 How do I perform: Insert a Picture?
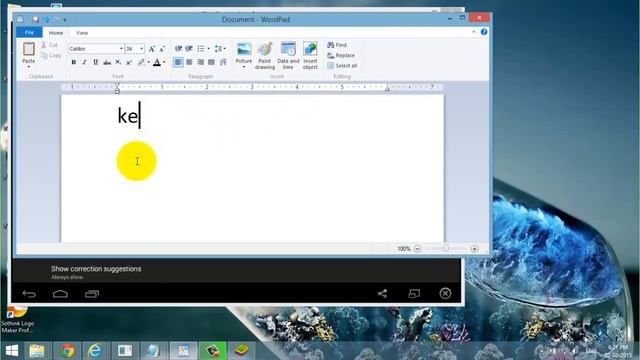[244, 52]
